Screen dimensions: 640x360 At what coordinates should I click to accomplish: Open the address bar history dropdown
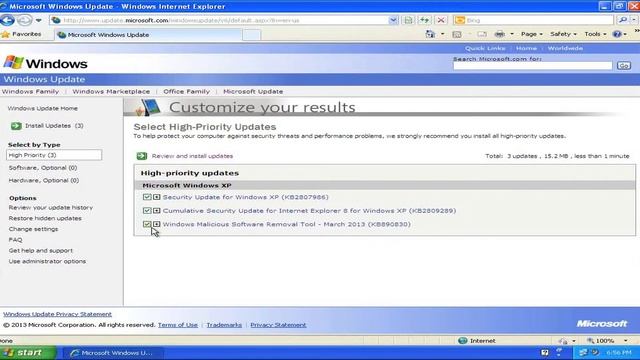pos(393,20)
